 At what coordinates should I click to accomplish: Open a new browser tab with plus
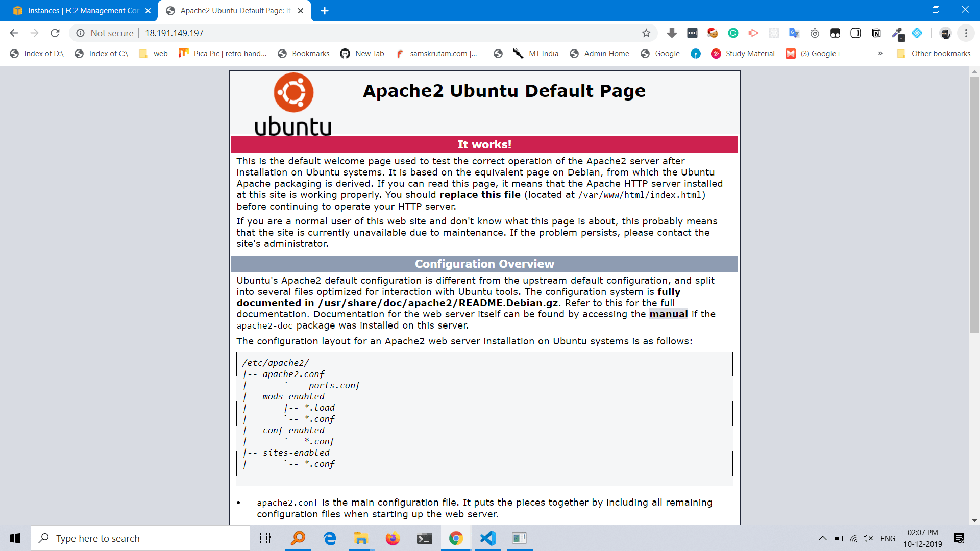(325, 11)
